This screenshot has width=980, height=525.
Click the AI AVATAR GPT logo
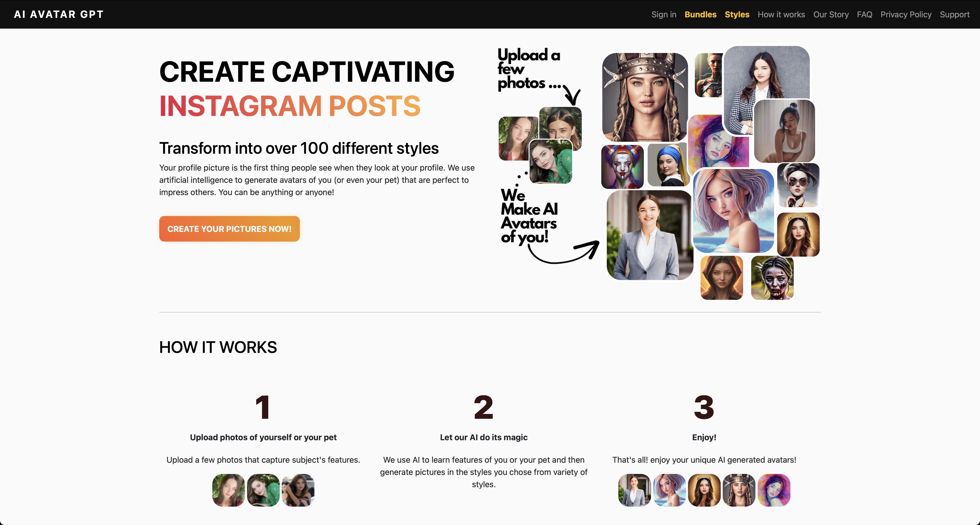(59, 15)
